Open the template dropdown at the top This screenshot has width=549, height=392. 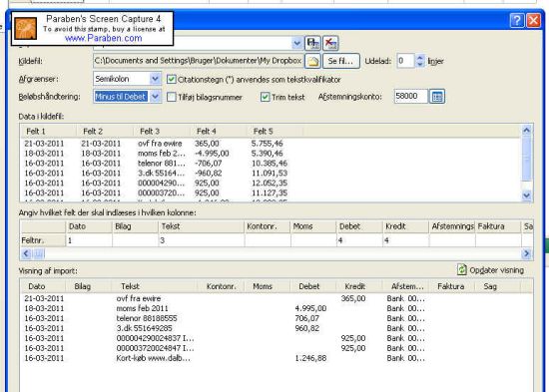[296, 44]
